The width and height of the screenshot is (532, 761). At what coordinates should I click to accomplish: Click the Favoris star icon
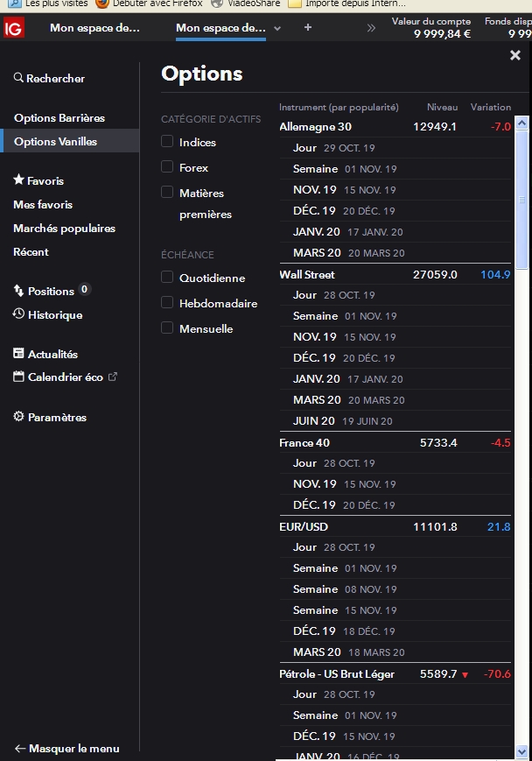(18, 180)
